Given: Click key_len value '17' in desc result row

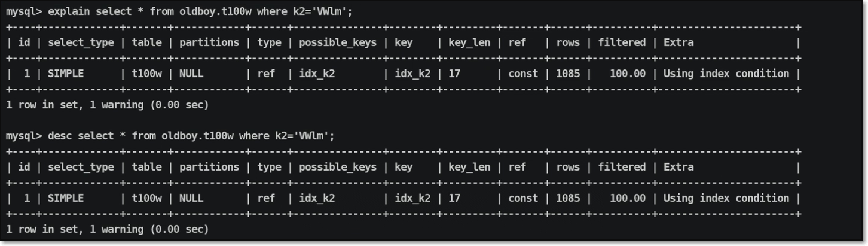Looking at the screenshot, I should pos(454,198).
